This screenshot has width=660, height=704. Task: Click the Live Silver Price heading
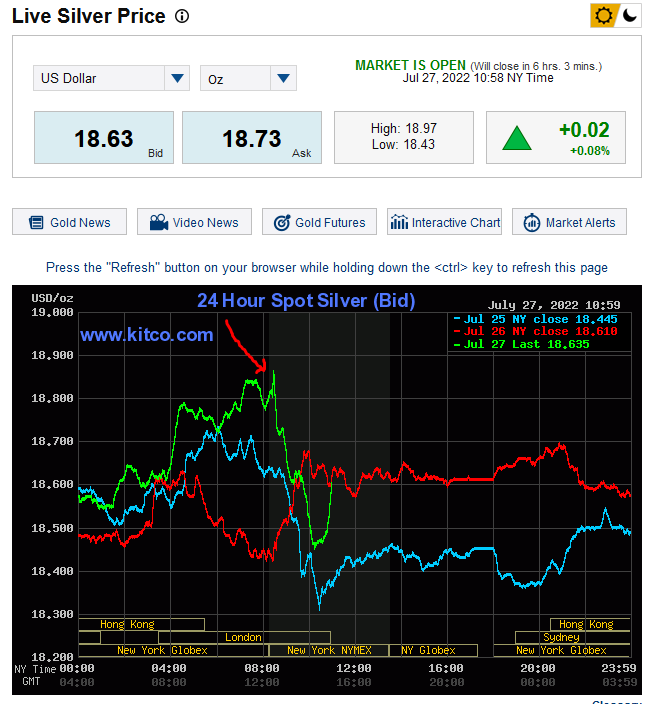click(89, 16)
